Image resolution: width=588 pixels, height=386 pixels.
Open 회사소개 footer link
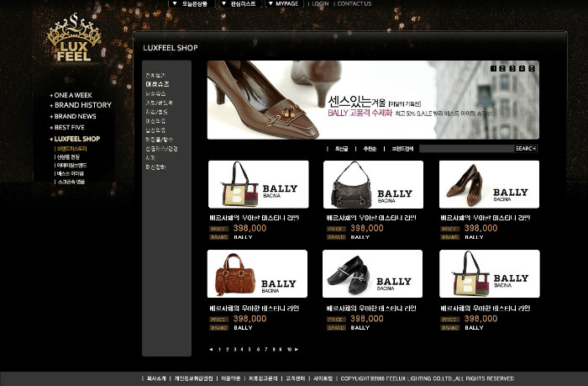[156, 378]
